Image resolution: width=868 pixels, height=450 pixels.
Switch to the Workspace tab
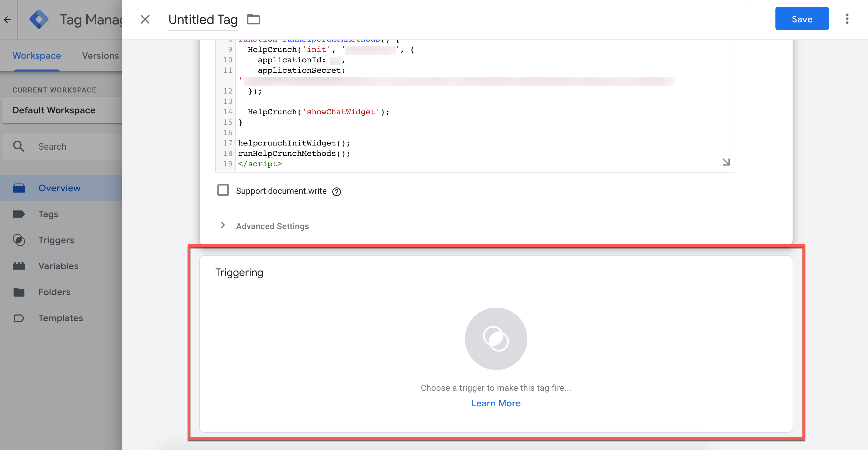37,56
